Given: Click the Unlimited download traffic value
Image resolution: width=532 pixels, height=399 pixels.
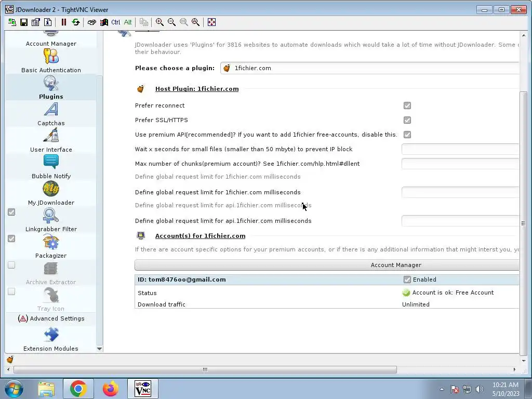Looking at the screenshot, I should [416, 304].
